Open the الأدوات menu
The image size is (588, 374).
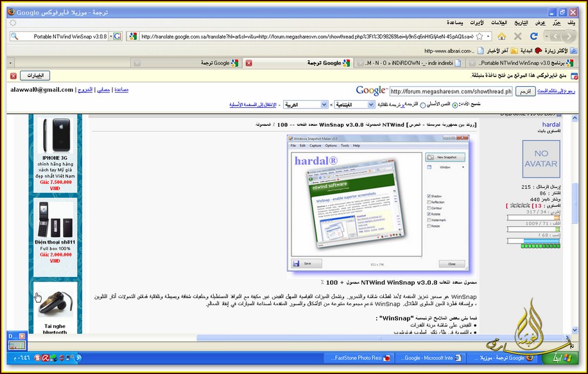[477, 22]
